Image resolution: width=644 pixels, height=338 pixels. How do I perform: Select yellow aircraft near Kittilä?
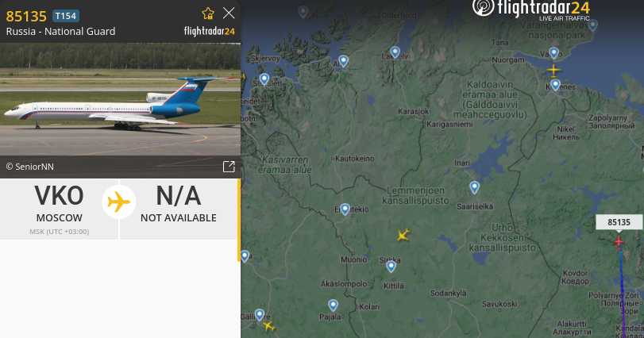coord(403,235)
